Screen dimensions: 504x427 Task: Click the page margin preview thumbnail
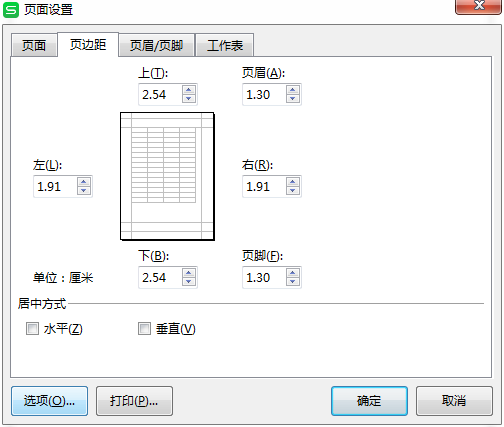point(167,176)
